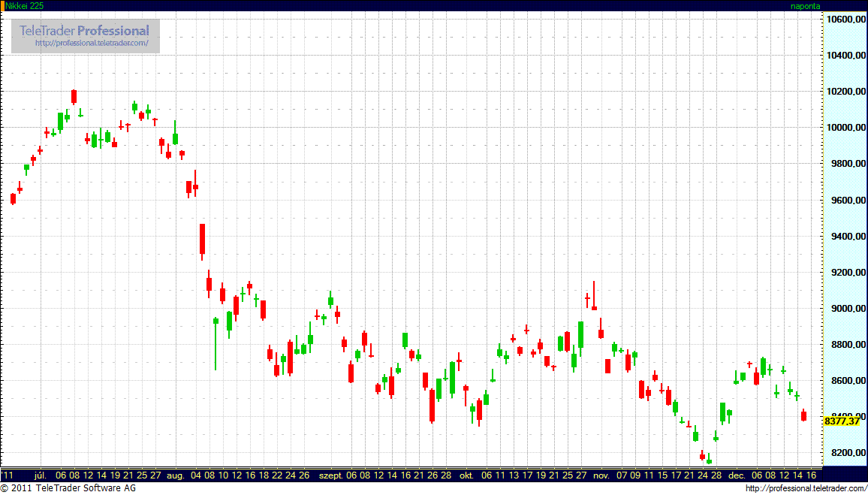Select the 'dec.' month marker on the time axis

pos(737,475)
